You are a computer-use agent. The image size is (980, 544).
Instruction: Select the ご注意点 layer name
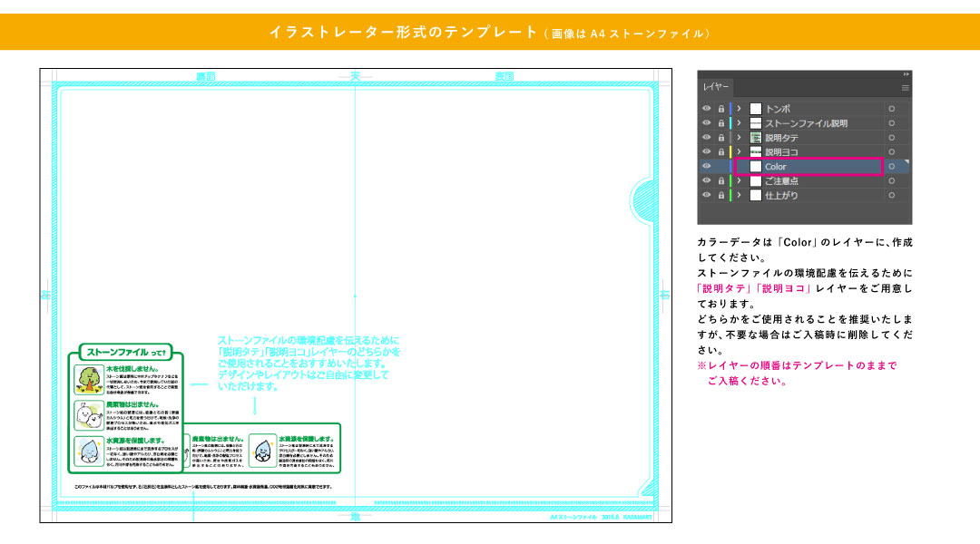tap(781, 181)
